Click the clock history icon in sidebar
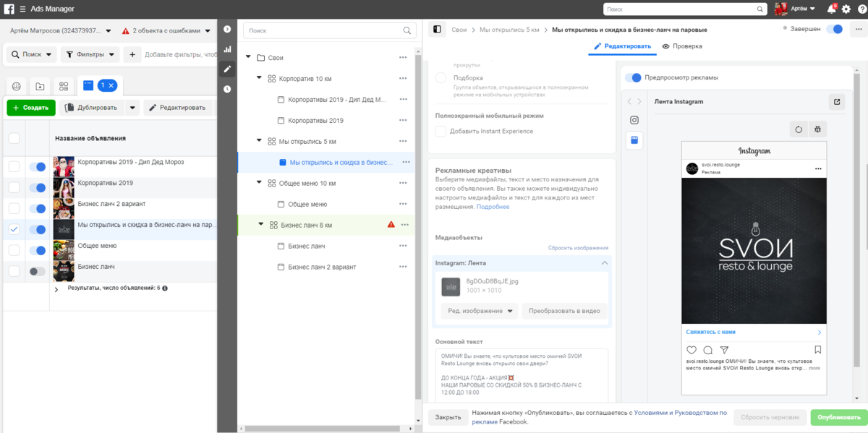Image resolution: width=868 pixels, height=433 pixels. (227, 89)
